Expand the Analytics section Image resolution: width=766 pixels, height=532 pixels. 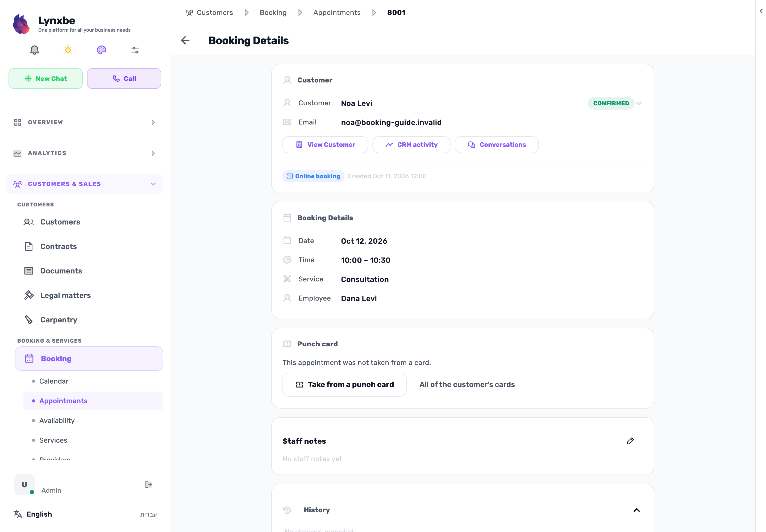click(85, 153)
